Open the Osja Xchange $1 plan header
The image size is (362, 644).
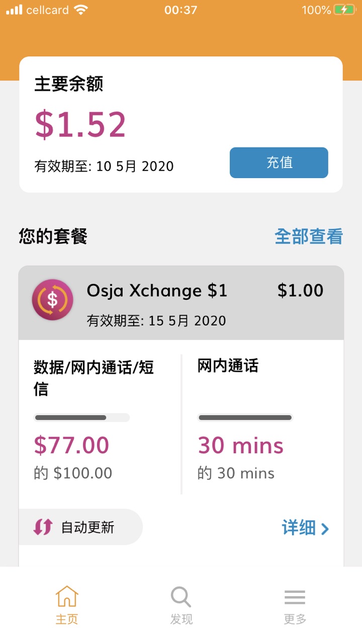tap(181, 303)
